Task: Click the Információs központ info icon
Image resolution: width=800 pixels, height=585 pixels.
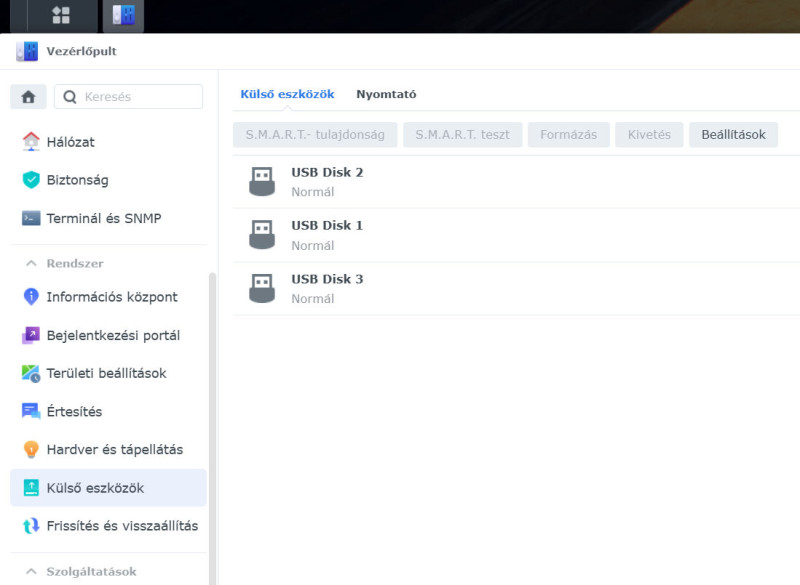Action: 31,297
